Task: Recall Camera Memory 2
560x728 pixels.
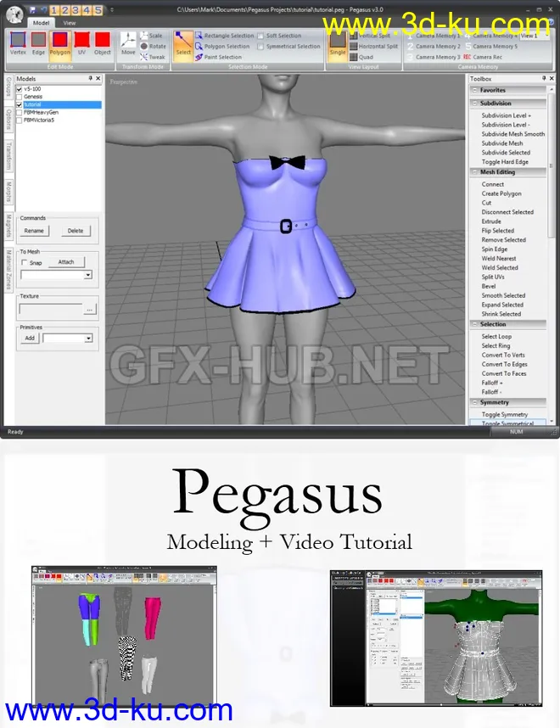Action: coord(434,46)
